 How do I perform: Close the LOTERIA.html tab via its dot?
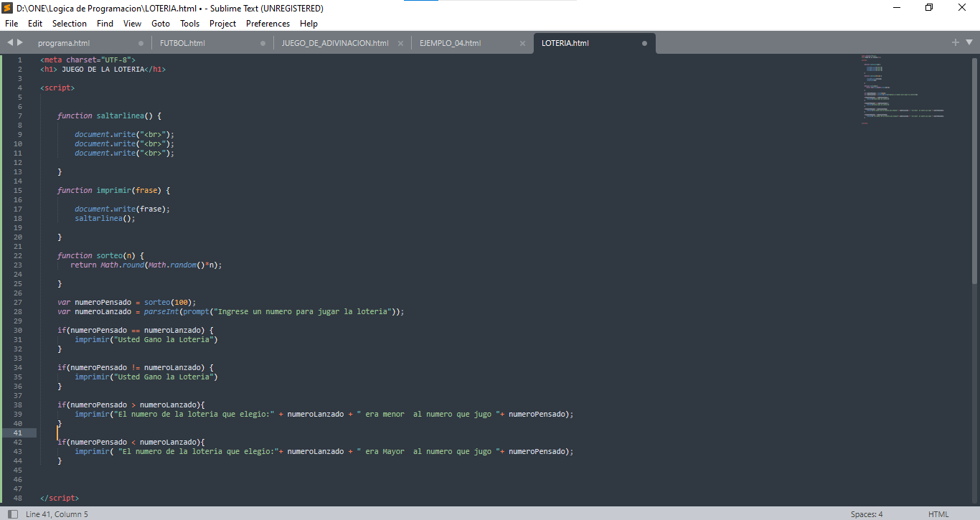[644, 43]
